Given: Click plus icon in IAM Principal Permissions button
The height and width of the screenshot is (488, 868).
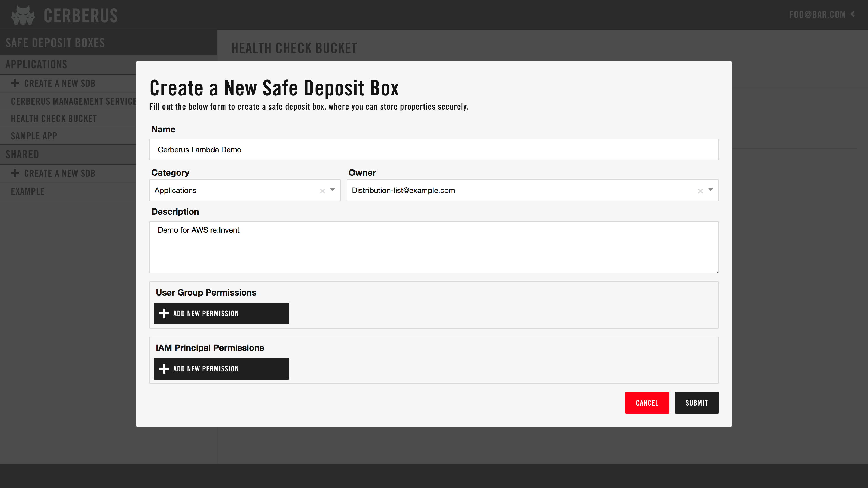Looking at the screenshot, I should (164, 369).
